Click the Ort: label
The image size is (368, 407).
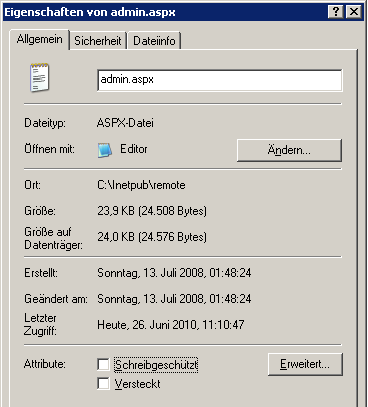(32, 185)
